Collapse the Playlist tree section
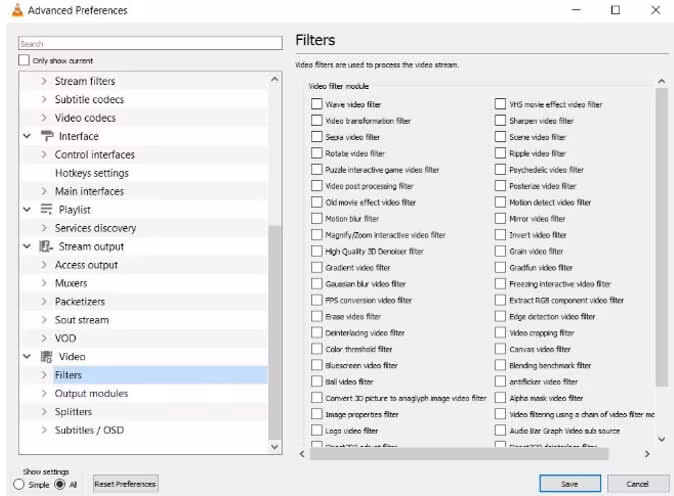This screenshot has width=674, height=496. tap(27, 209)
